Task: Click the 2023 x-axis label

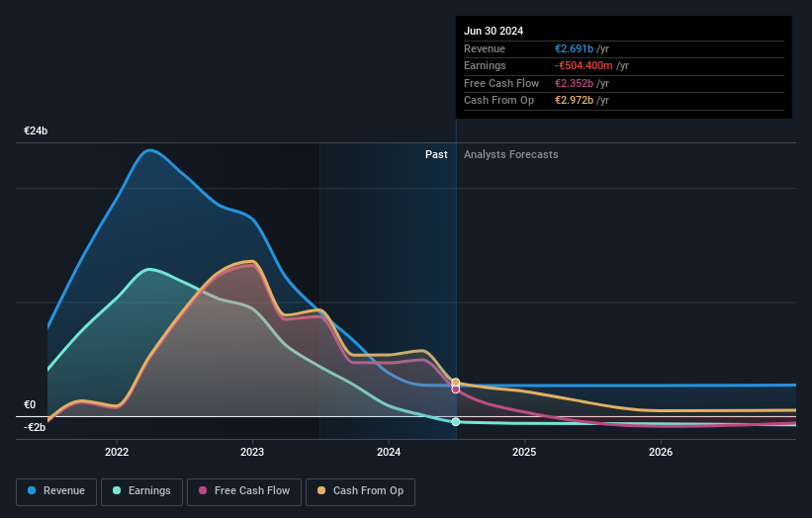Action: (x=252, y=453)
